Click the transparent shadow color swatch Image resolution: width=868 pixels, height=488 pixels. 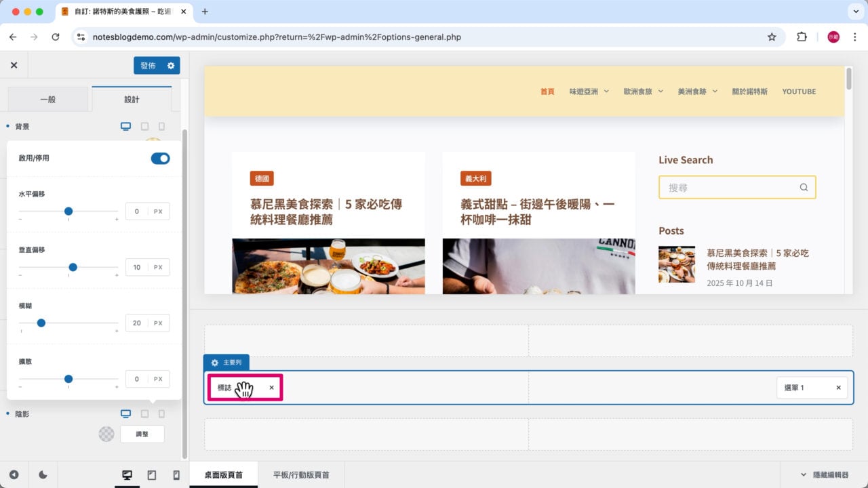pyautogui.click(x=106, y=434)
